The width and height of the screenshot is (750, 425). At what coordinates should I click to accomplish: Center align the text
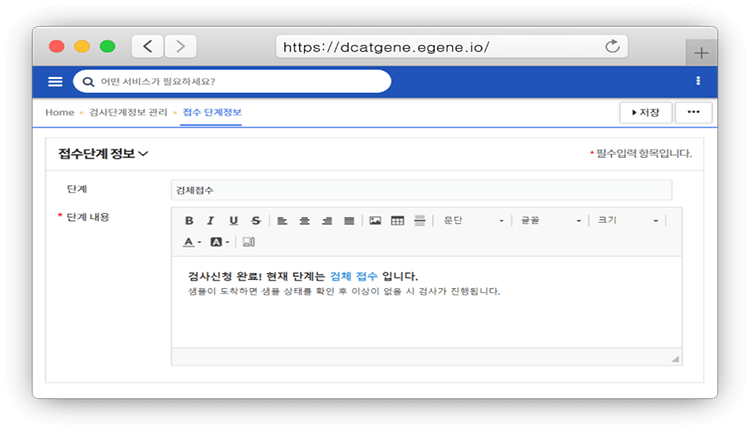coord(304,221)
